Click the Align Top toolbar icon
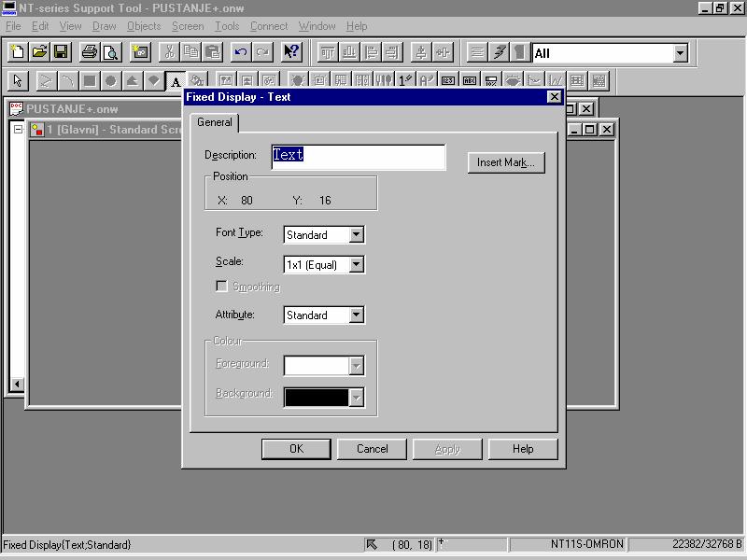This screenshot has height=560, width=747. pos(328,52)
